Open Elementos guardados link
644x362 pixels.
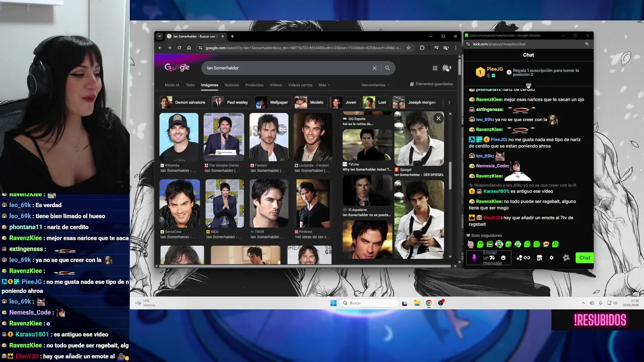pos(431,84)
